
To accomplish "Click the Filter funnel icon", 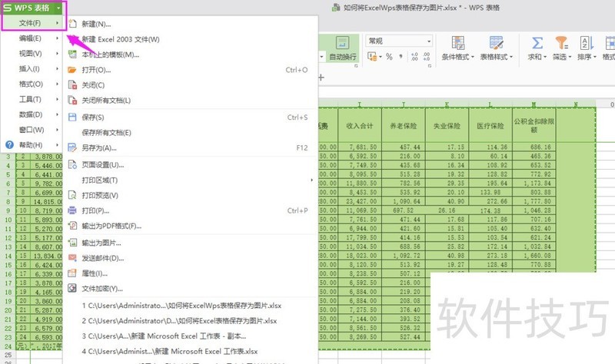I will (562, 42).
